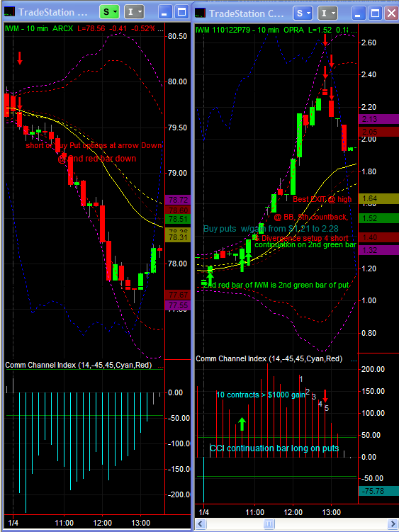Click the dark red 78.60 price marker
Screen dimensions: 399x532
point(178,210)
